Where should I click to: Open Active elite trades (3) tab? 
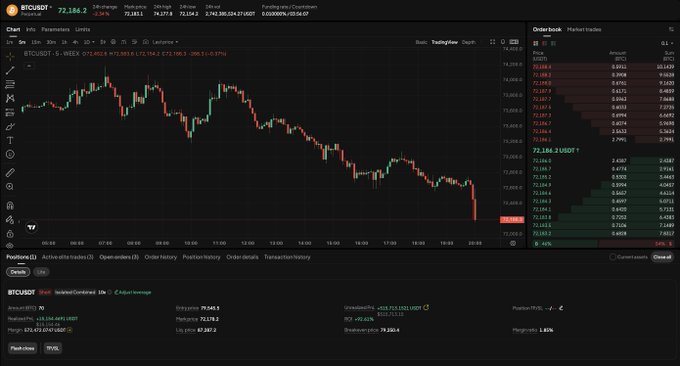(68, 257)
